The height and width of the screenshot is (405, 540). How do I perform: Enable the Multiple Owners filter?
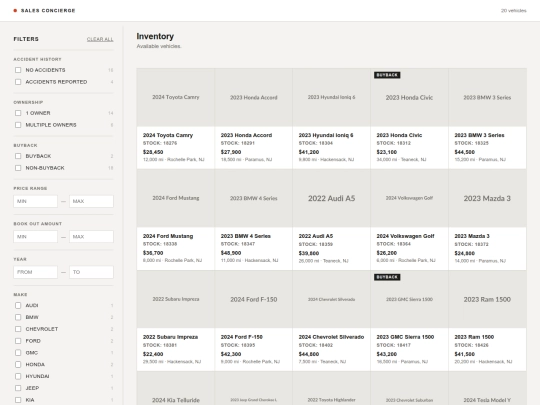coord(18,125)
